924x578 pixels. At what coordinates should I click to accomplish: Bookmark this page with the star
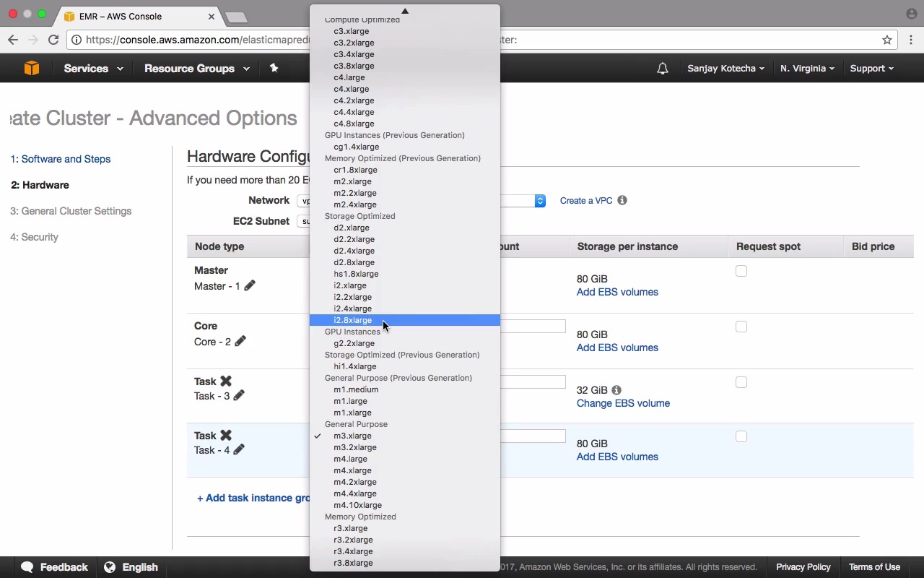pos(887,40)
